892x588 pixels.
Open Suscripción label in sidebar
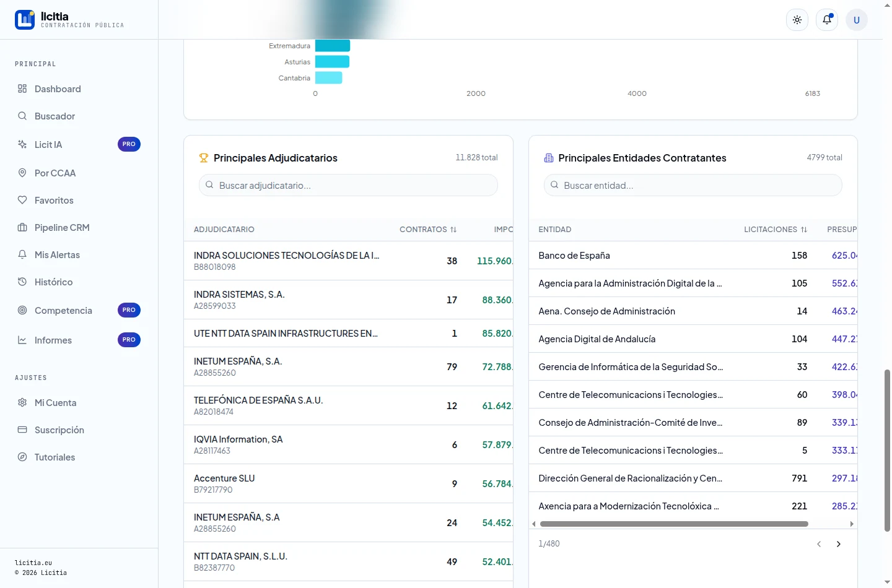tap(59, 430)
